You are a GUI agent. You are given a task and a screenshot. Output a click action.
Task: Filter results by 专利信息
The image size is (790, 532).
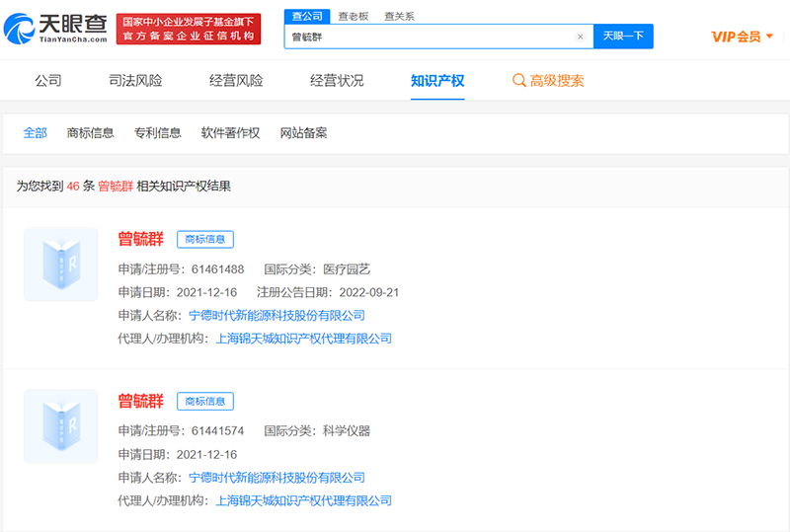tap(158, 133)
